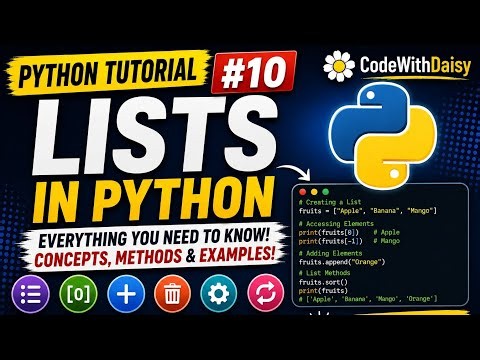Click the '# Accessing Elements' comment
The height and width of the screenshot is (360, 480).
336,224
